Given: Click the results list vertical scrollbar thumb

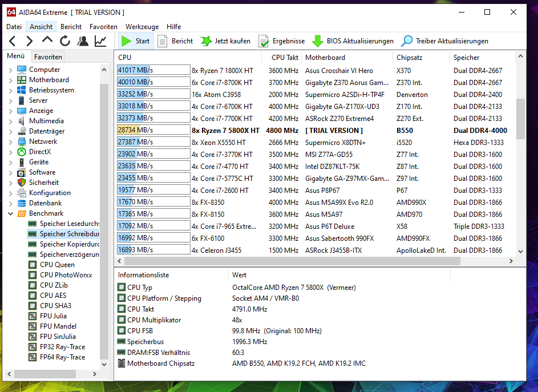Looking at the screenshot, I should [520, 119].
